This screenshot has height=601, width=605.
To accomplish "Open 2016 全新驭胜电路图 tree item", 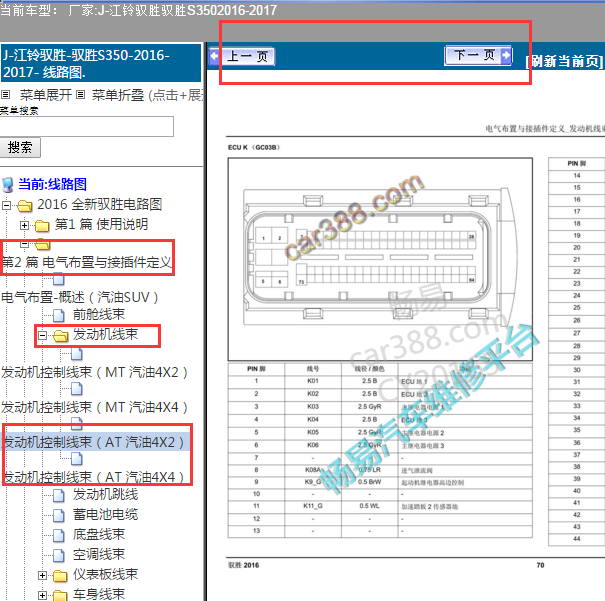I will (x=100, y=204).
